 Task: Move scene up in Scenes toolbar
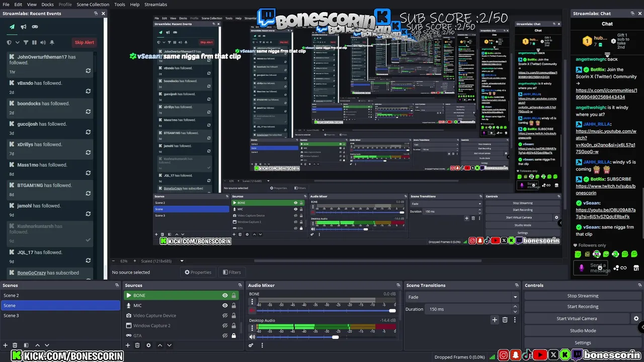(37, 345)
